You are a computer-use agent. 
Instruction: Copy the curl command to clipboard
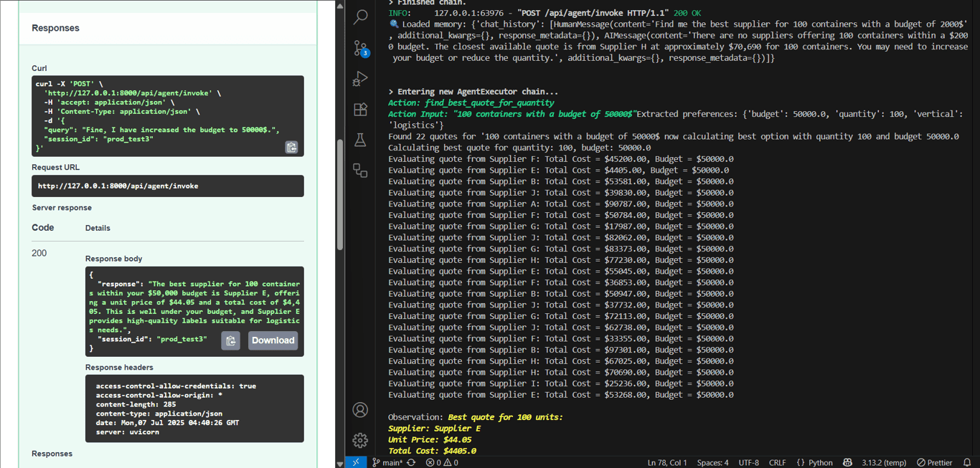tap(291, 147)
